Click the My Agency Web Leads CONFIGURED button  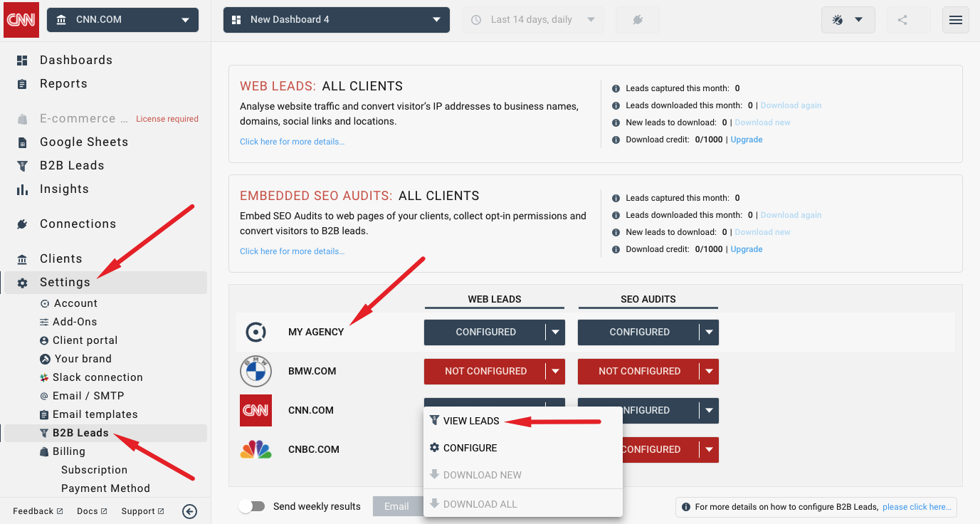click(x=485, y=332)
